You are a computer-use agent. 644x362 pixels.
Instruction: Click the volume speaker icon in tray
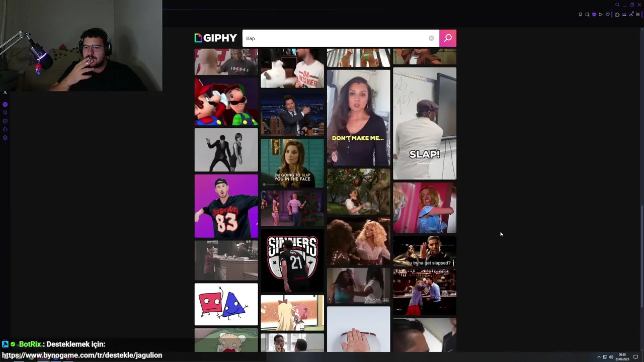tap(611, 357)
